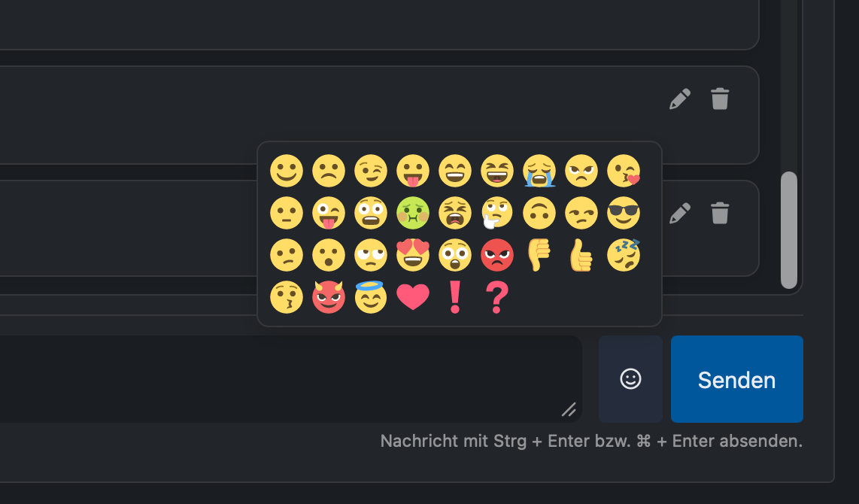Choose the sleeping face emoji
Viewport: 859px width, 504px height.
(624, 255)
